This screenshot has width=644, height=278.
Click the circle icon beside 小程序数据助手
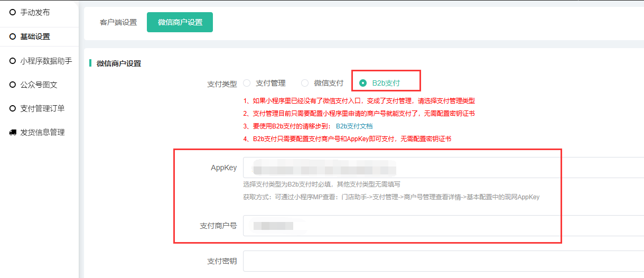[13, 61]
